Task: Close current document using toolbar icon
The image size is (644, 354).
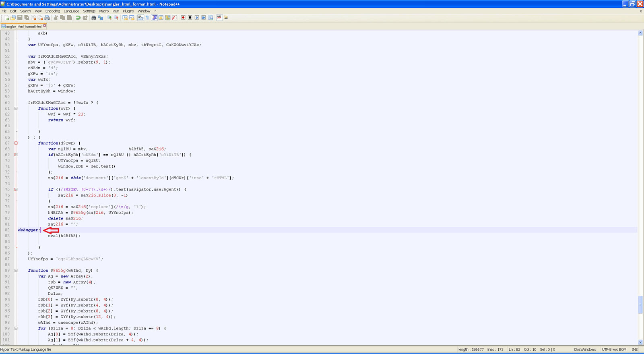Action: (x=34, y=18)
